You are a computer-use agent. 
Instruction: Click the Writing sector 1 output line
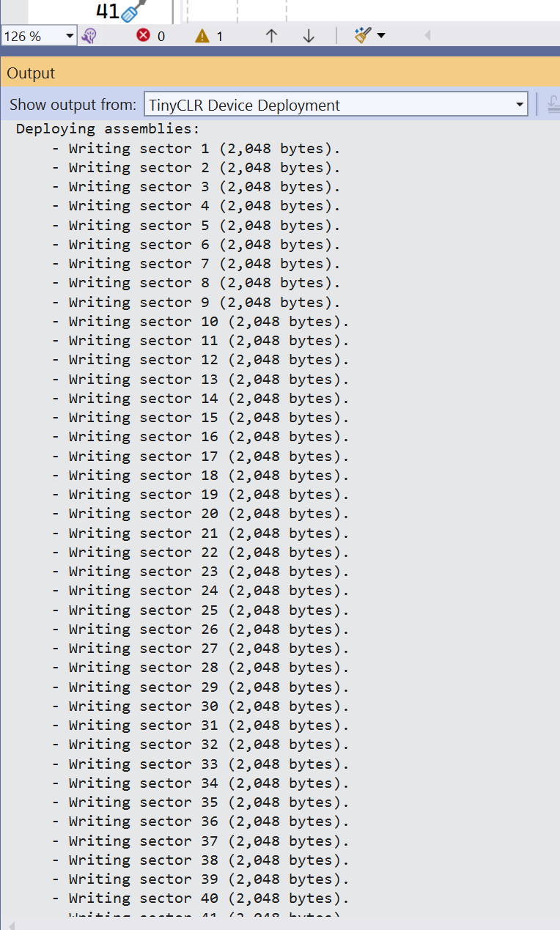pos(196,148)
